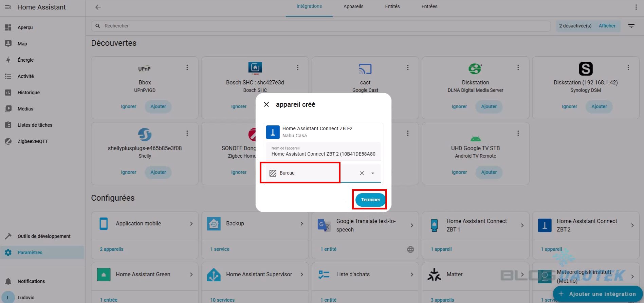The image size is (644, 303).
Task: Open the three-dot menu on Diskstation DLNA card
Action: pos(518,67)
